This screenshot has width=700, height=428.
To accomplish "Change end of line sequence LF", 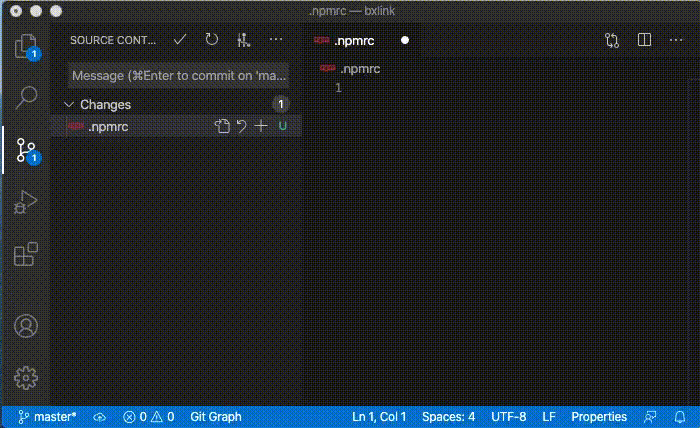I will point(549,417).
